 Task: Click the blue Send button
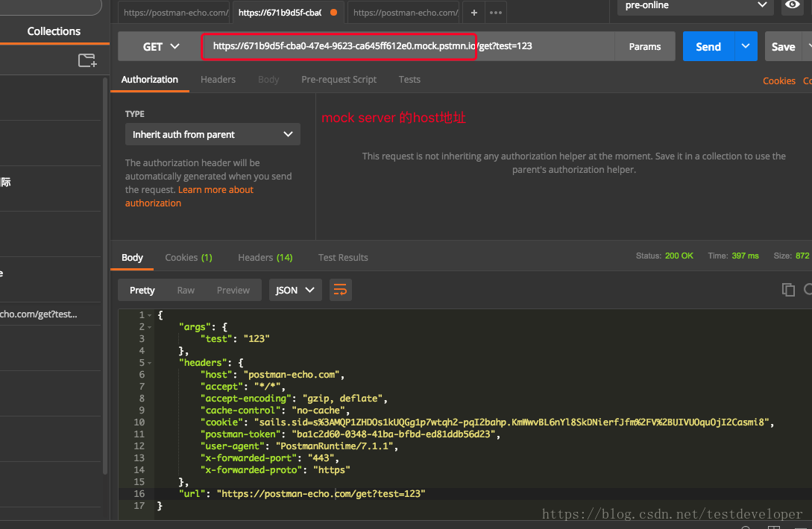(708, 46)
